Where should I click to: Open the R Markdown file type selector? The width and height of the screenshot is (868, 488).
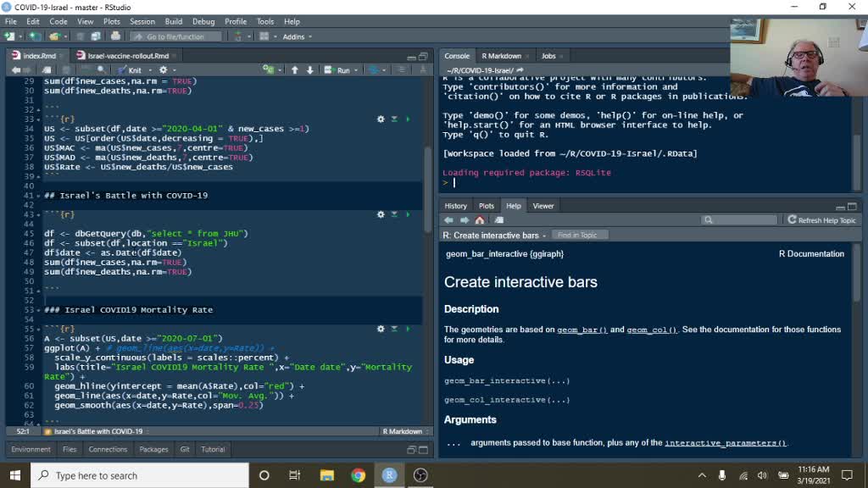(405, 431)
